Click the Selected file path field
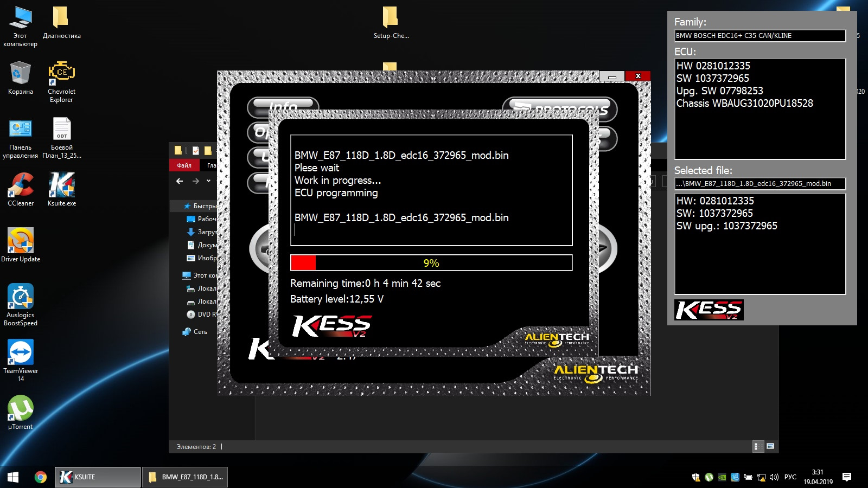Viewport: 868px width, 488px height. point(760,184)
